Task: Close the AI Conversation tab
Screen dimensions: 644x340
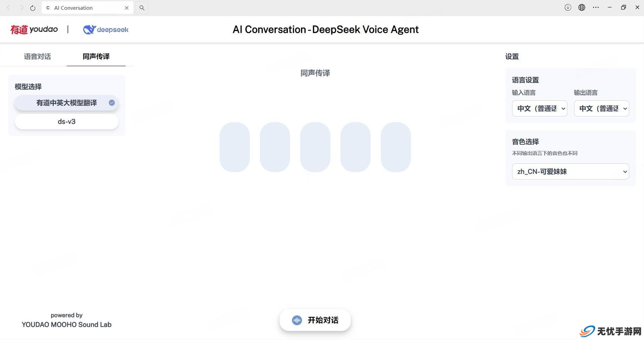Action: 127,8
